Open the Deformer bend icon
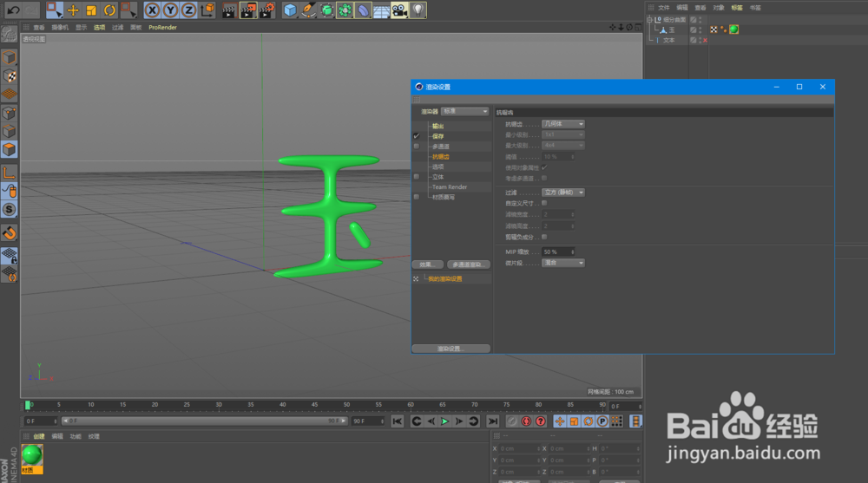 pos(363,10)
